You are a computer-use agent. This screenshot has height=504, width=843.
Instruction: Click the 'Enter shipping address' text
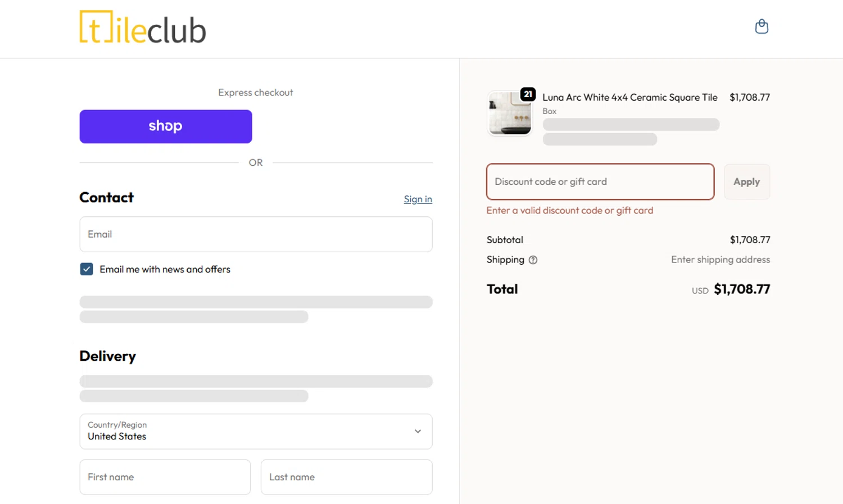pos(720,260)
